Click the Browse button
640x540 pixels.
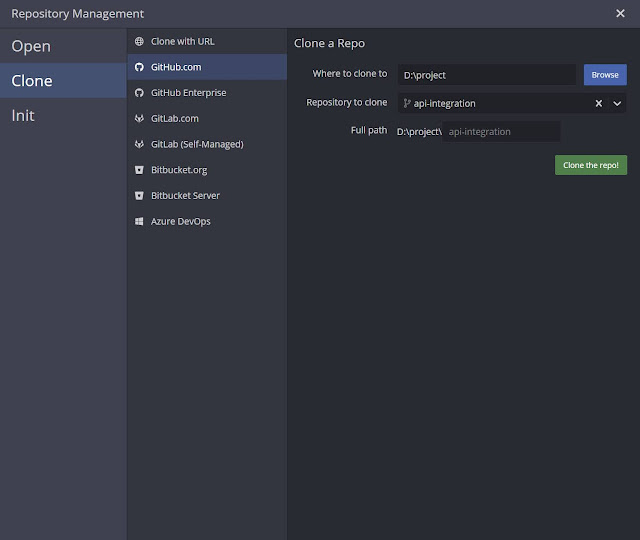(x=605, y=75)
